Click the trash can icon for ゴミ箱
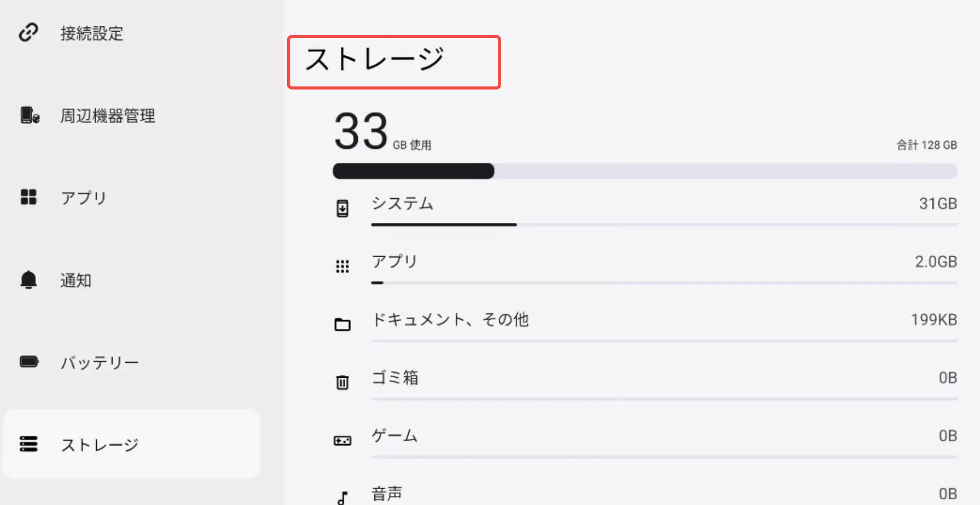Screen dimensions: 980x505 [x=343, y=382]
